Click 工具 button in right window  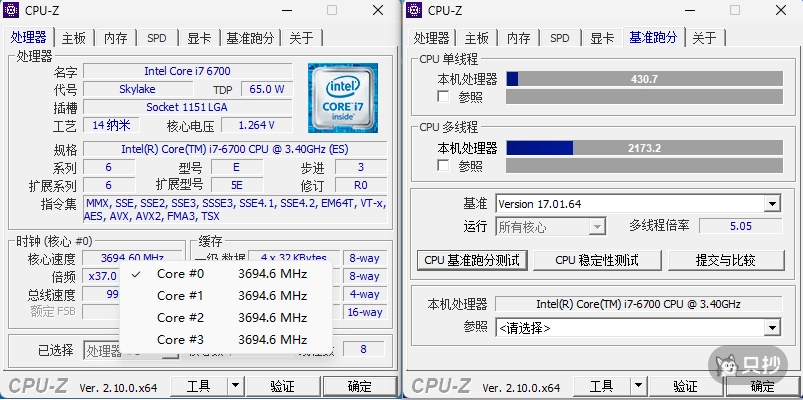pyautogui.click(x=602, y=386)
